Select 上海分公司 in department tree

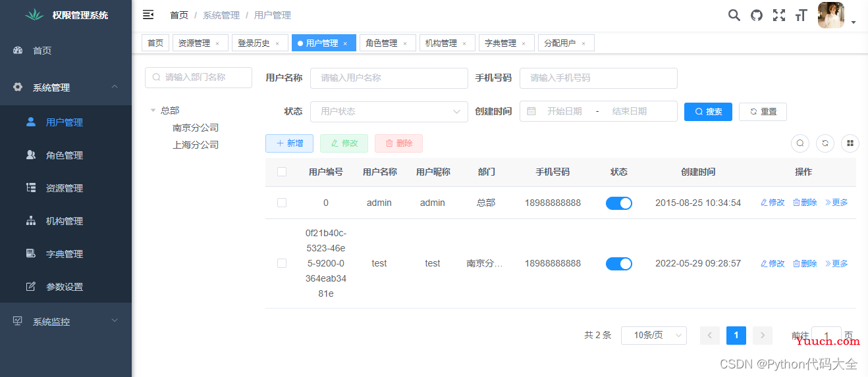tap(196, 145)
